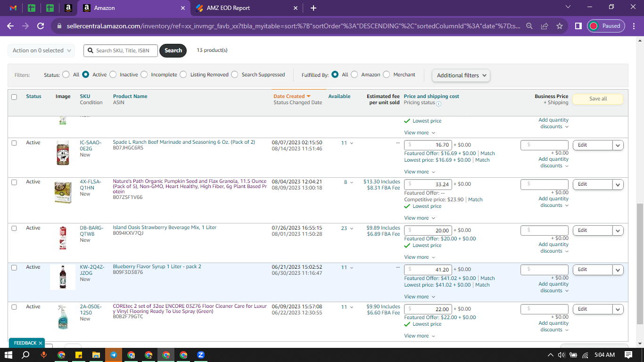Viewport: 644px width, 362px height.
Task: Select Fulfilled By Amazon radio button
Action: [355, 74]
